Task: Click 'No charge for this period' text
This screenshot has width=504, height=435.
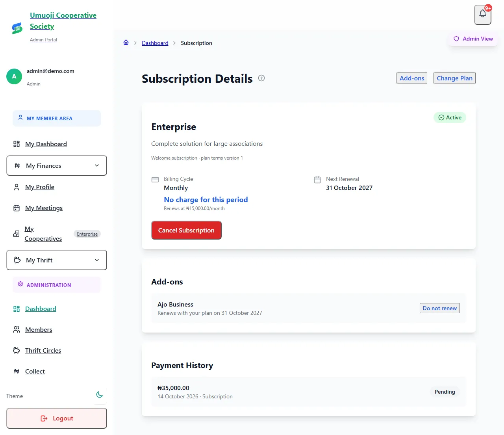Action: pos(206,200)
